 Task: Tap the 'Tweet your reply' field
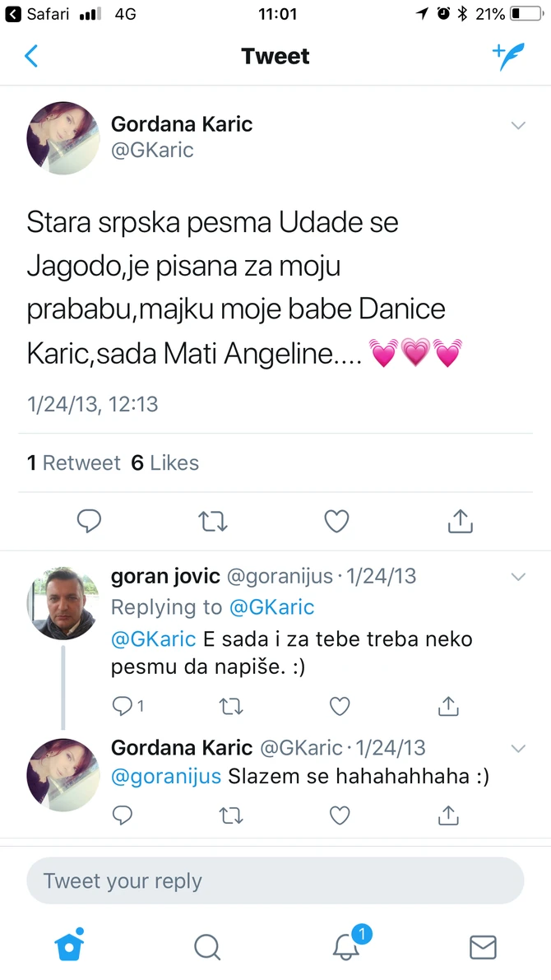275,880
